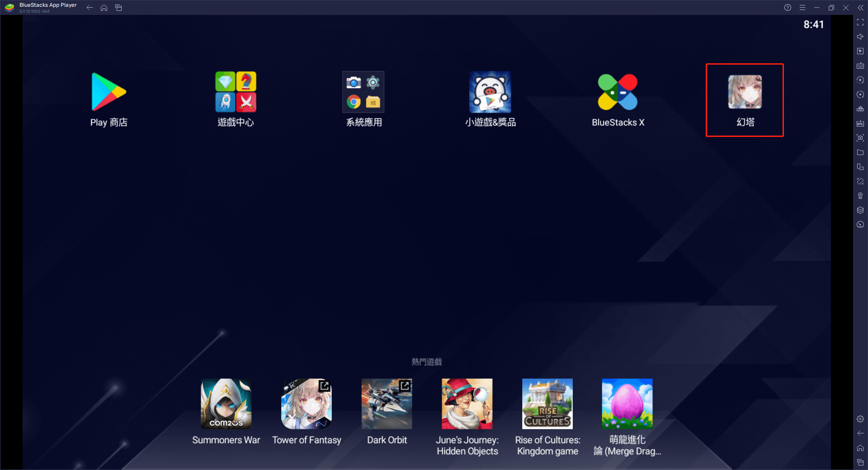Image resolution: width=868 pixels, height=470 pixels.
Task: Click the 8:41 clock display
Action: [x=814, y=24]
